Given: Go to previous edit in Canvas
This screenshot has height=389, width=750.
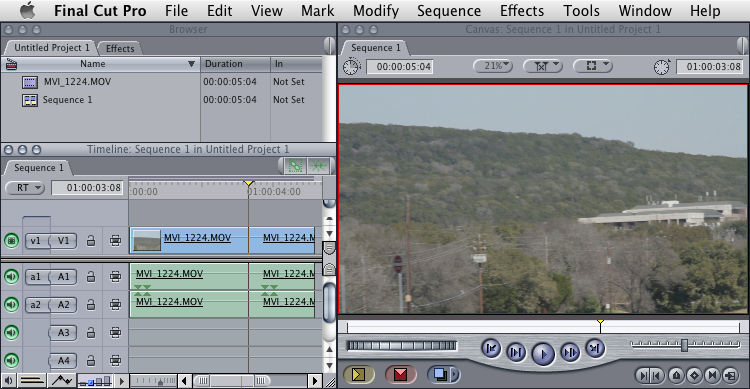Looking at the screenshot, I should [491, 348].
